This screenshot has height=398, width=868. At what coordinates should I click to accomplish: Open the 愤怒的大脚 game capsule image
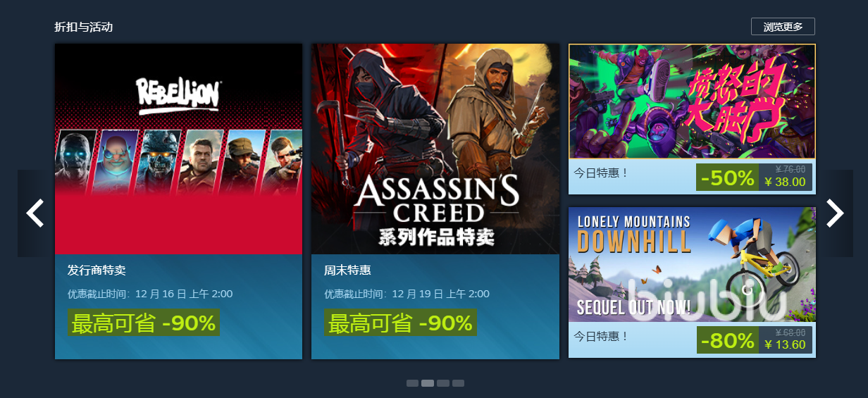tap(692, 101)
